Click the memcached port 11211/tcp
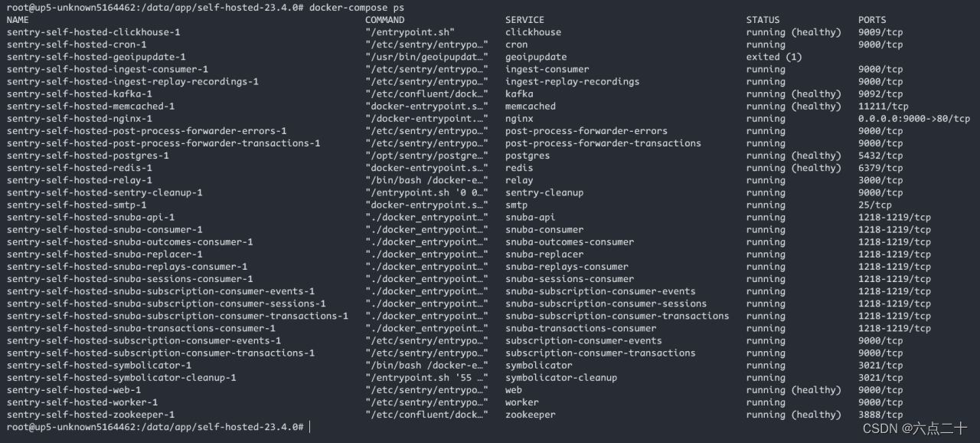The height and width of the screenshot is (443, 980). pos(883,107)
